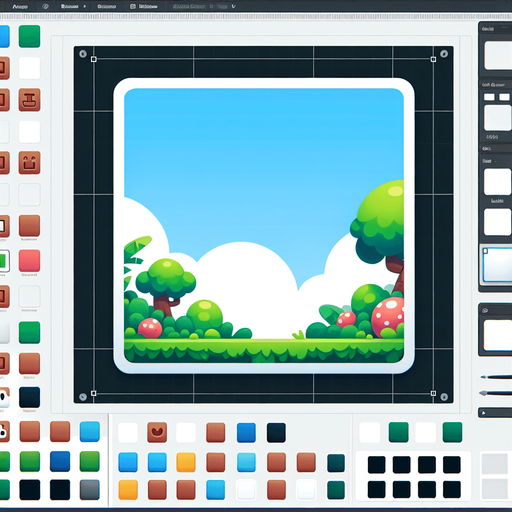Select the lower brush in the right panel
Viewport: 512px width, 512px height.
(496, 393)
